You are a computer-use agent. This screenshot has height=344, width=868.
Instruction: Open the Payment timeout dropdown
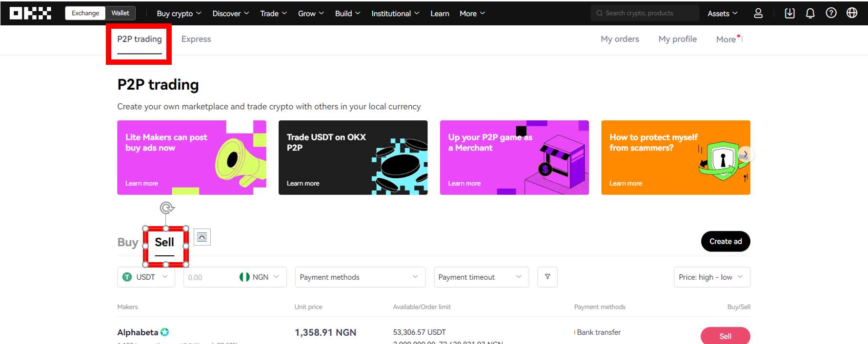[481, 277]
